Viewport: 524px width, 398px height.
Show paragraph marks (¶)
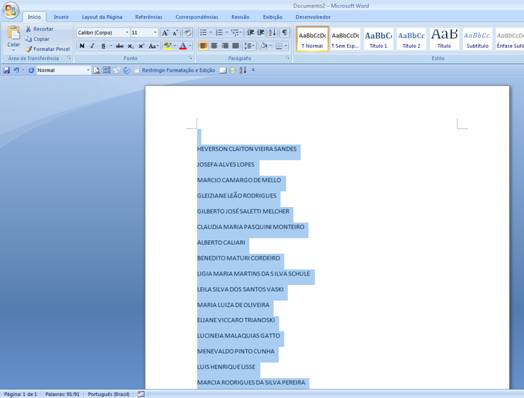coord(284,32)
